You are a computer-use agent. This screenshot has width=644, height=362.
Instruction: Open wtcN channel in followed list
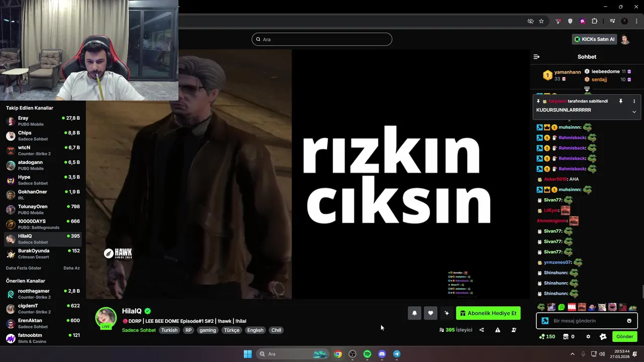43,150
